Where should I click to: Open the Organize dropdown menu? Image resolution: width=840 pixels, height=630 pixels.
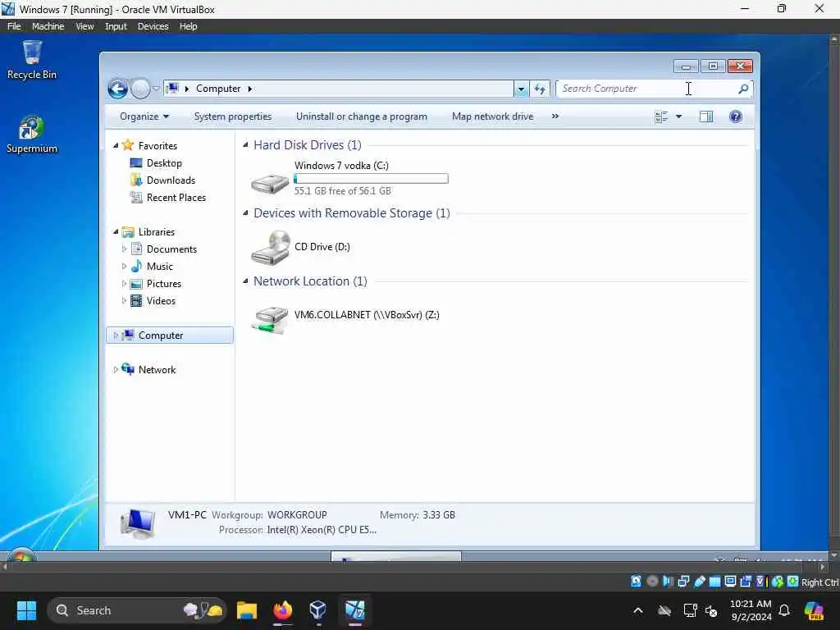(x=144, y=116)
